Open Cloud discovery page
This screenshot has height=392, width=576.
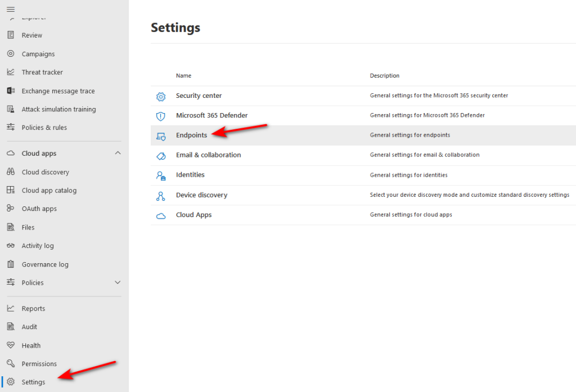pyautogui.click(x=45, y=172)
